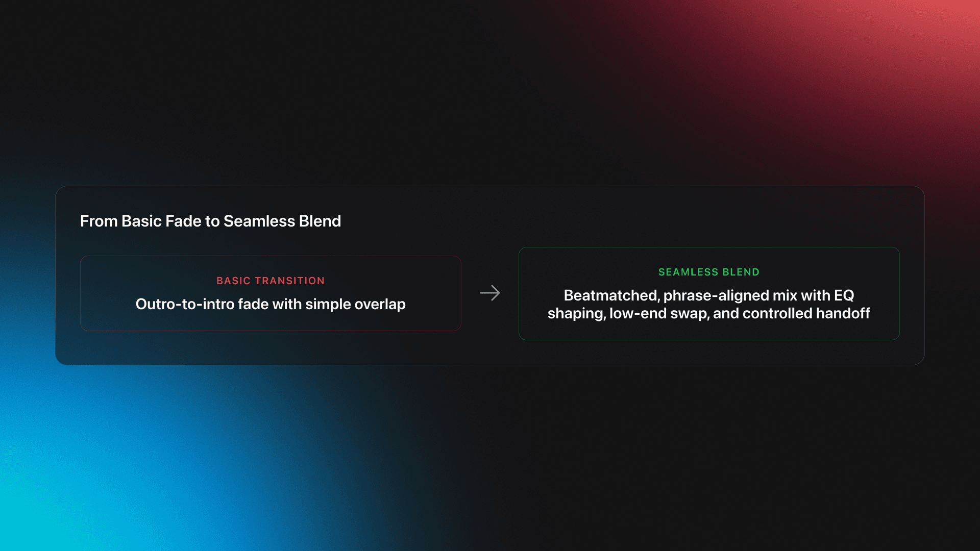Screen dimensions: 980x551
Task: Click the word 'TRANSITION' in the red label
Action: point(289,281)
